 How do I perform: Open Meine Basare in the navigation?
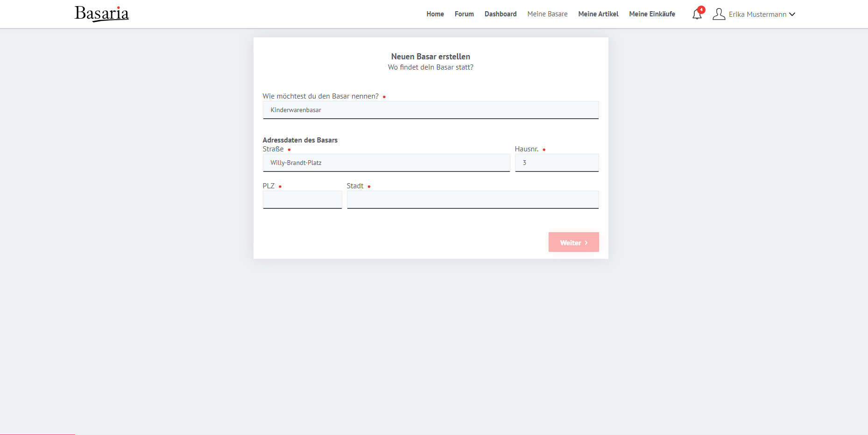pos(547,14)
